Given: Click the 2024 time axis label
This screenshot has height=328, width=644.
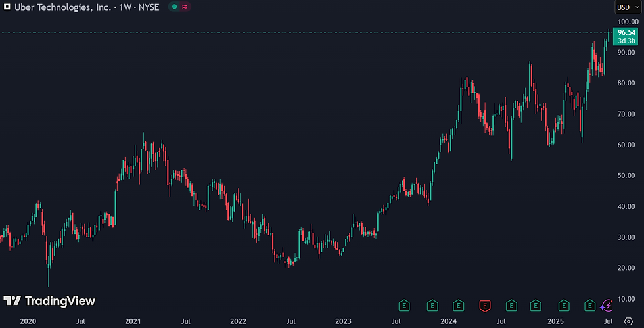Looking at the screenshot, I should (x=448, y=321).
